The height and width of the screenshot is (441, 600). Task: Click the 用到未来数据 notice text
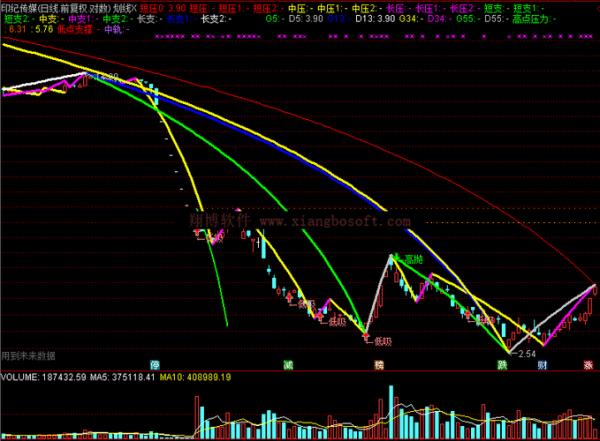(27, 355)
